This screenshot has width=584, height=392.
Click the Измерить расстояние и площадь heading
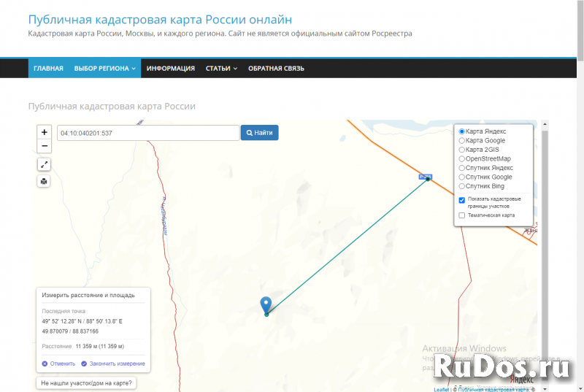(x=88, y=295)
